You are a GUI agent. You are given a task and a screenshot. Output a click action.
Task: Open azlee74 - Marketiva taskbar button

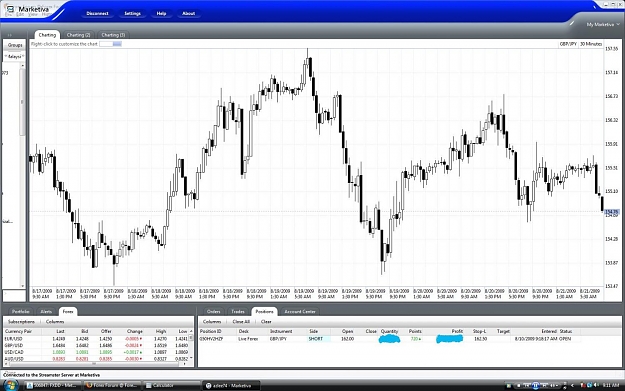(232, 385)
